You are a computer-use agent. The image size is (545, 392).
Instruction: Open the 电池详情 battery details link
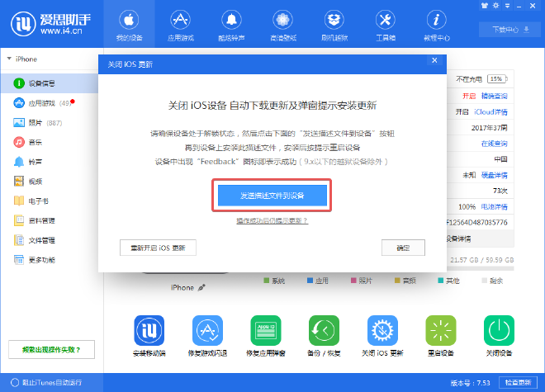[x=495, y=207]
